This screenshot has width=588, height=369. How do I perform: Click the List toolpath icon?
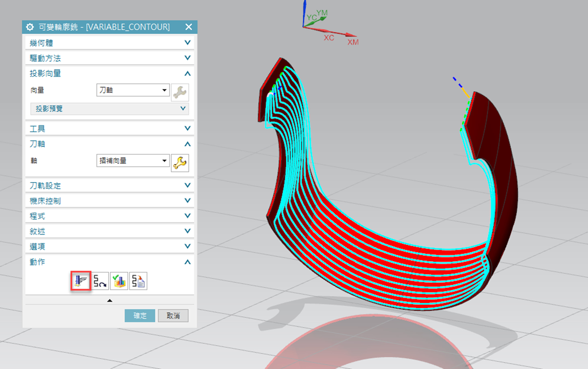point(138,281)
